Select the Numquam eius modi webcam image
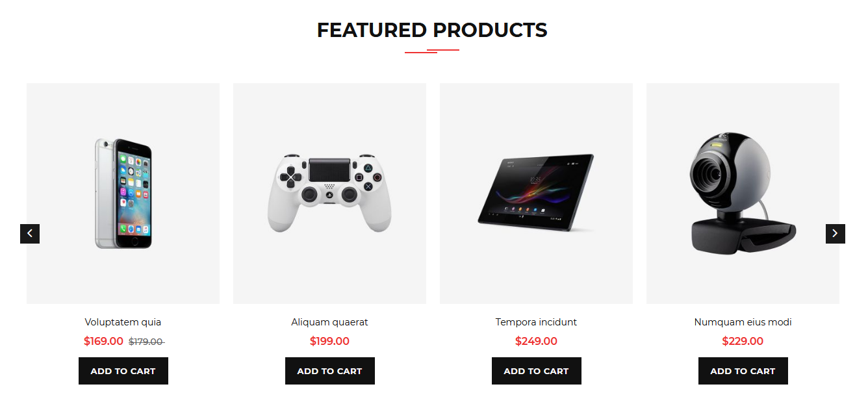 point(743,193)
